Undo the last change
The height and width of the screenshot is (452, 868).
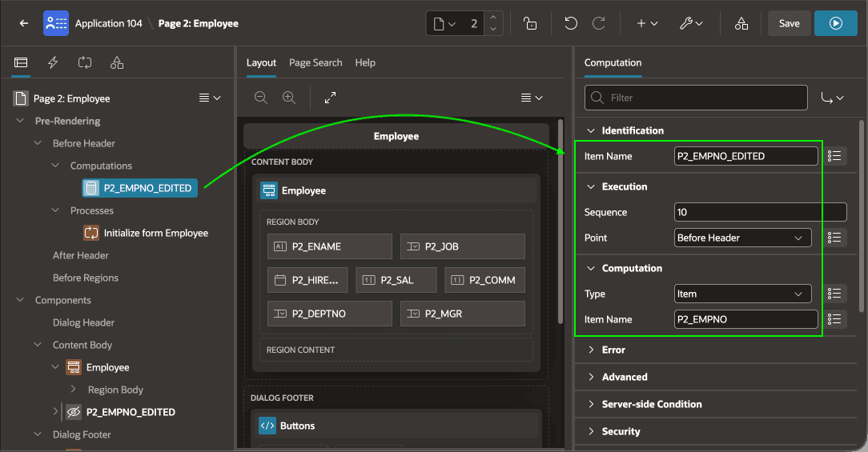pyautogui.click(x=571, y=23)
